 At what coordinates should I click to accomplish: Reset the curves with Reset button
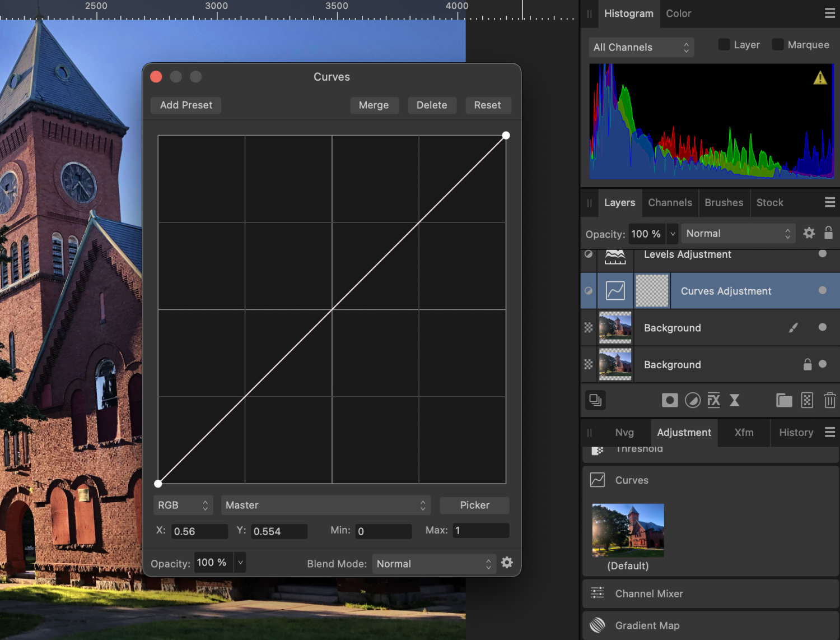pyautogui.click(x=488, y=105)
